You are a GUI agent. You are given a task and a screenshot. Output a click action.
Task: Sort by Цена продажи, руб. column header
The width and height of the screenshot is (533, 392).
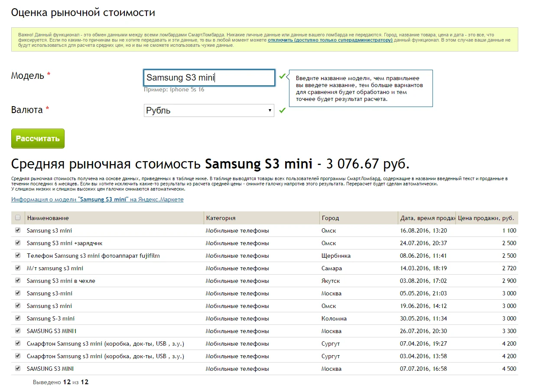click(x=487, y=218)
